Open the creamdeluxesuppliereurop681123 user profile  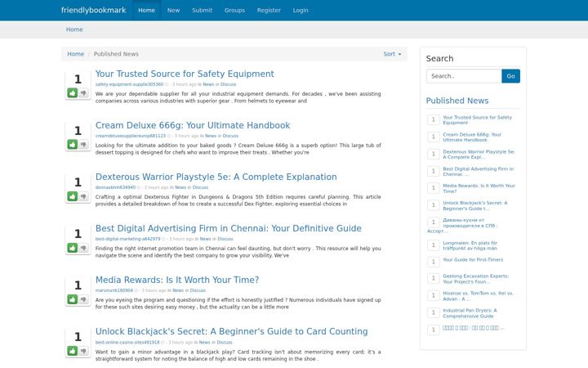coord(131,136)
